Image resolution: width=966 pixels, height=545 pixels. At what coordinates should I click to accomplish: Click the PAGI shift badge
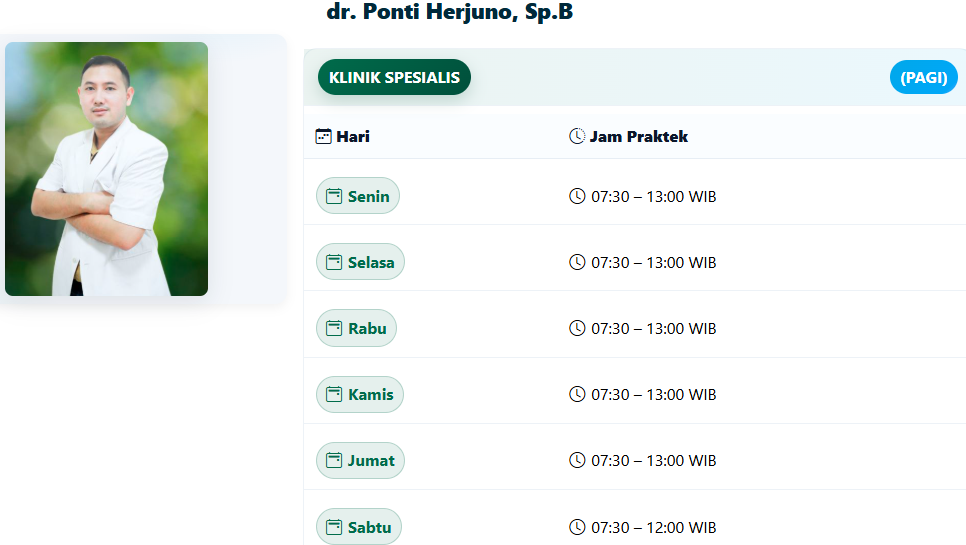923,78
